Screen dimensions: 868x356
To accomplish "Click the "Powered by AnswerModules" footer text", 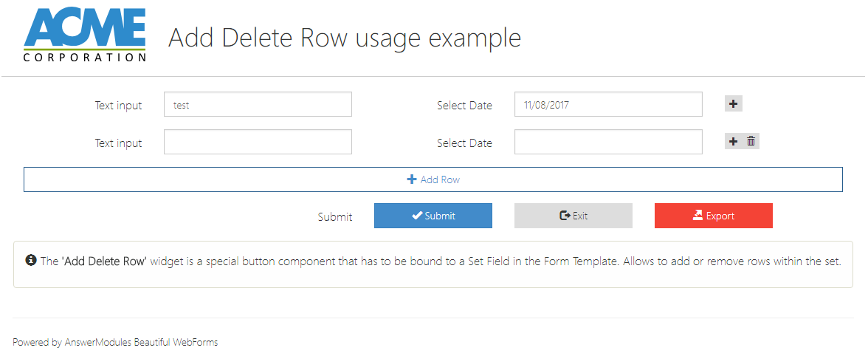I will click(x=115, y=343).
